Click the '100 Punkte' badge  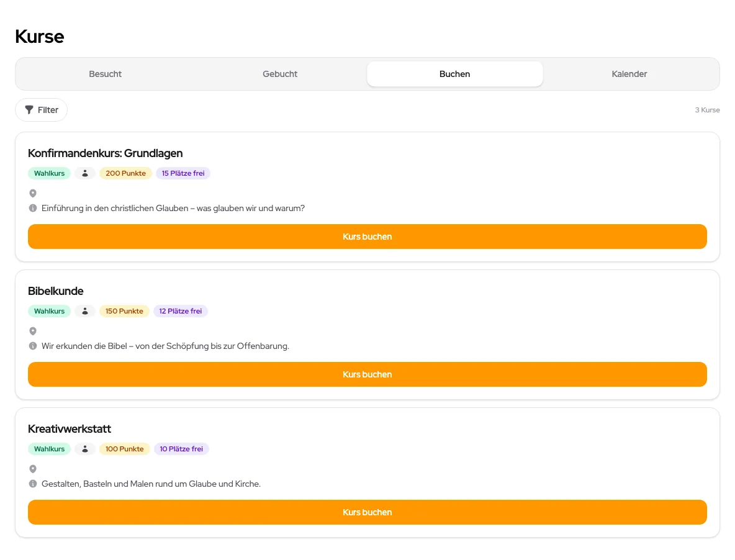(125, 449)
